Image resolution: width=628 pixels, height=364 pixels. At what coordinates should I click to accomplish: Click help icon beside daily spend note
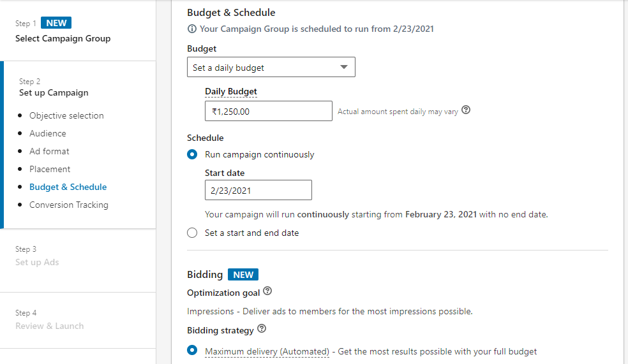[x=466, y=110]
